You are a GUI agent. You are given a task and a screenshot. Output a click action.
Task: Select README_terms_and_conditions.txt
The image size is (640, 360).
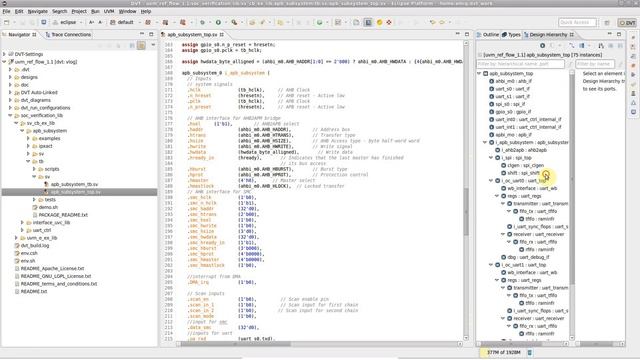59,284
